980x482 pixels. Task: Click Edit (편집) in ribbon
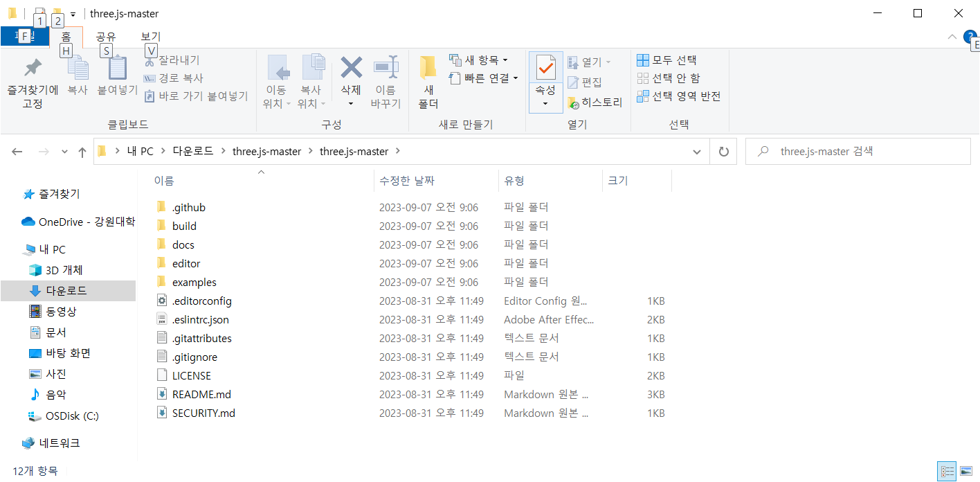(x=585, y=82)
